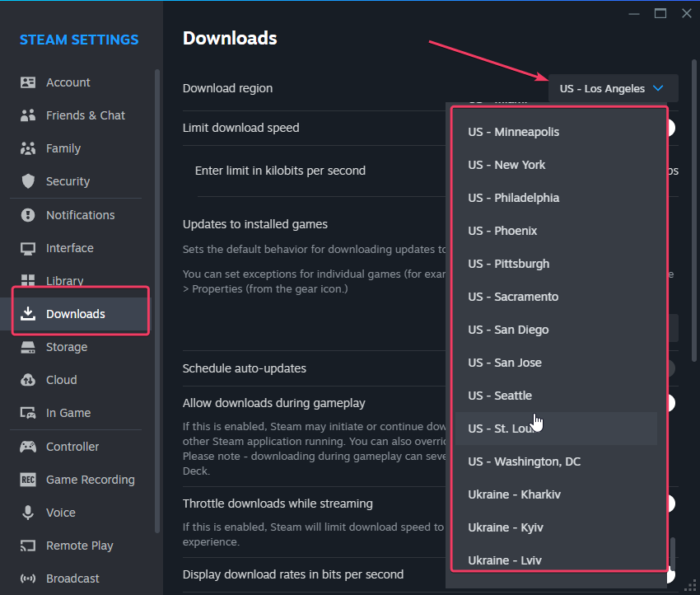Click the Family group icon
The height and width of the screenshot is (595, 700).
pos(28,148)
